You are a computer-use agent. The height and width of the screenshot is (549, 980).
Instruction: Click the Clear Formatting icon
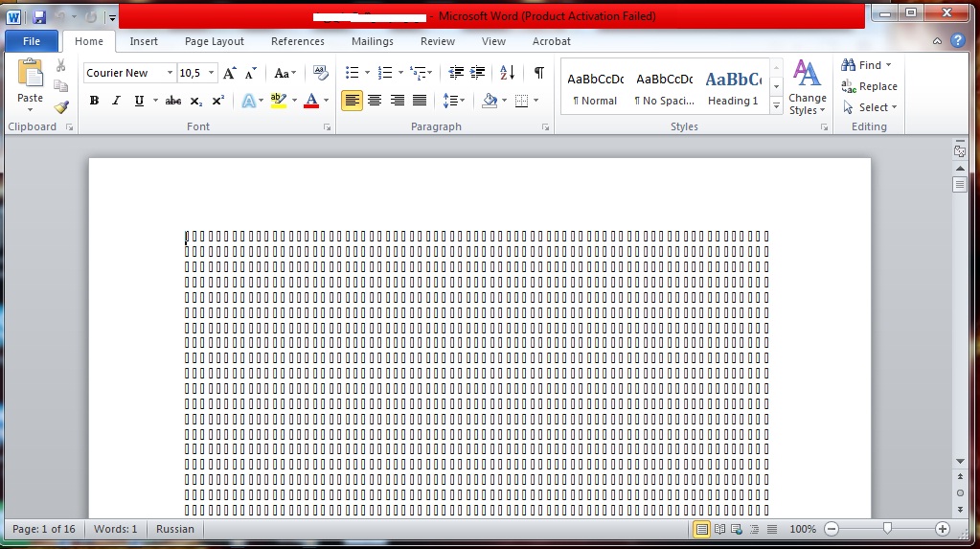tap(321, 73)
